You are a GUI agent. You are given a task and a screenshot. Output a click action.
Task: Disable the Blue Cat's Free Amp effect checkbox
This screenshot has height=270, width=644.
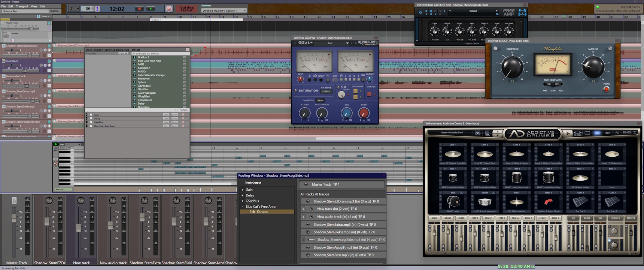(91, 126)
